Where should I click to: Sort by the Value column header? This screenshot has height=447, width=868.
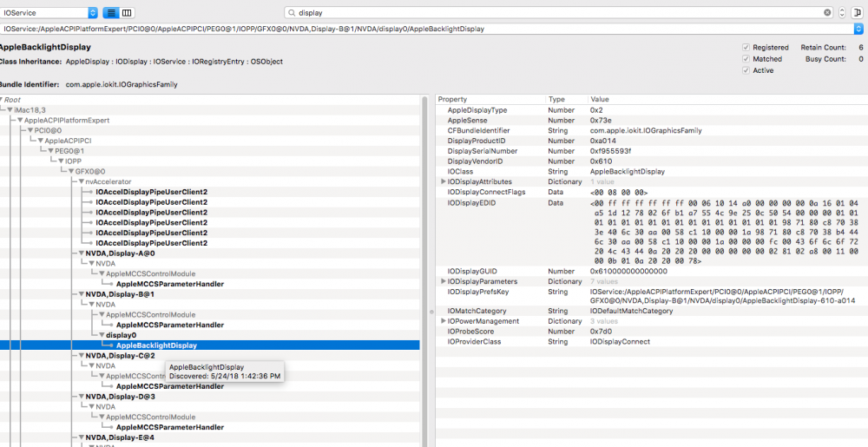click(727, 100)
